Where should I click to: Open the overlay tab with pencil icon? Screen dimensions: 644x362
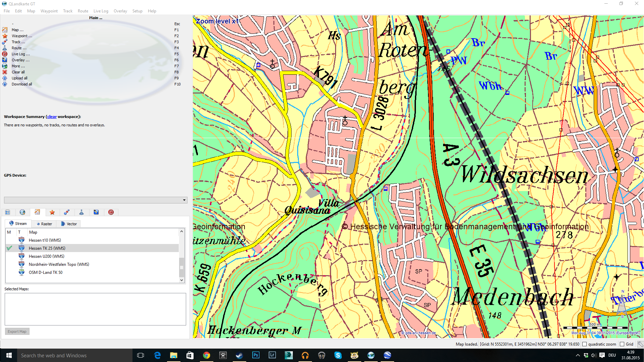point(96,212)
